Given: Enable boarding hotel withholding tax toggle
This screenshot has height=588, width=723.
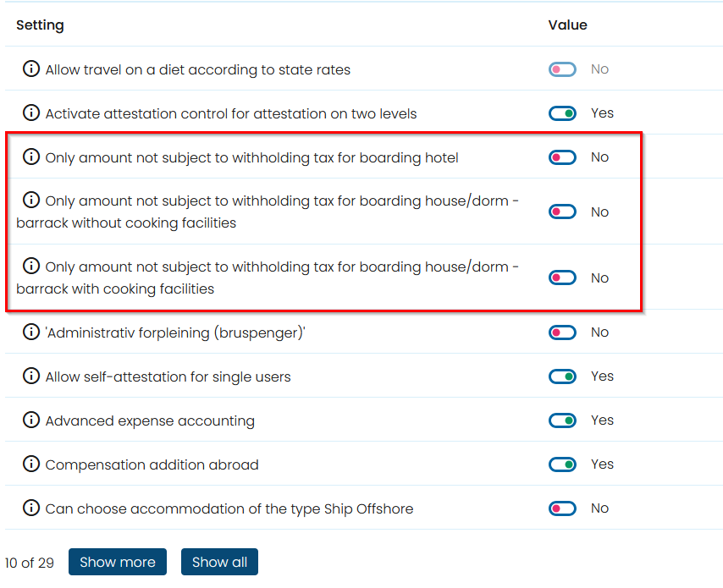Looking at the screenshot, I should [x=562, y=157].
